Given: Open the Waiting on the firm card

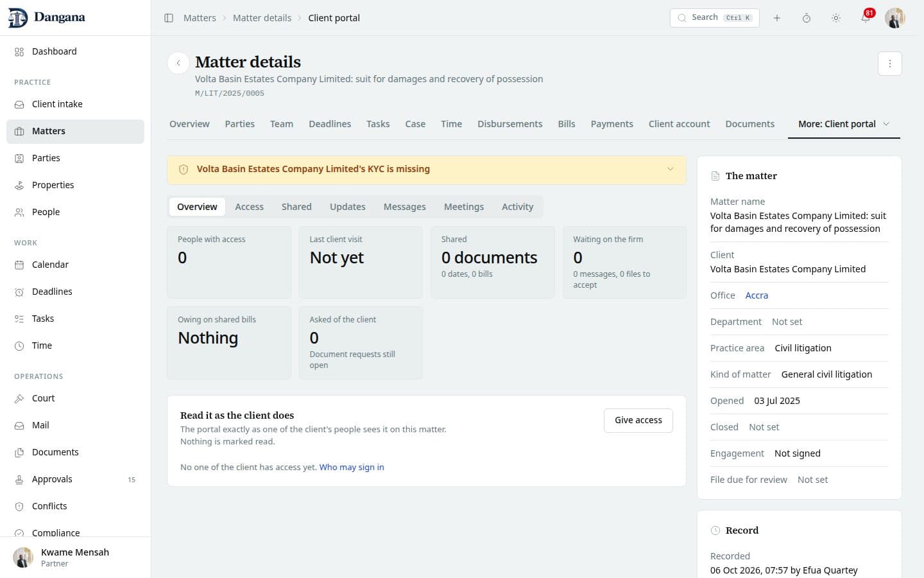Looking at the screenshot, I should point(624,262).
